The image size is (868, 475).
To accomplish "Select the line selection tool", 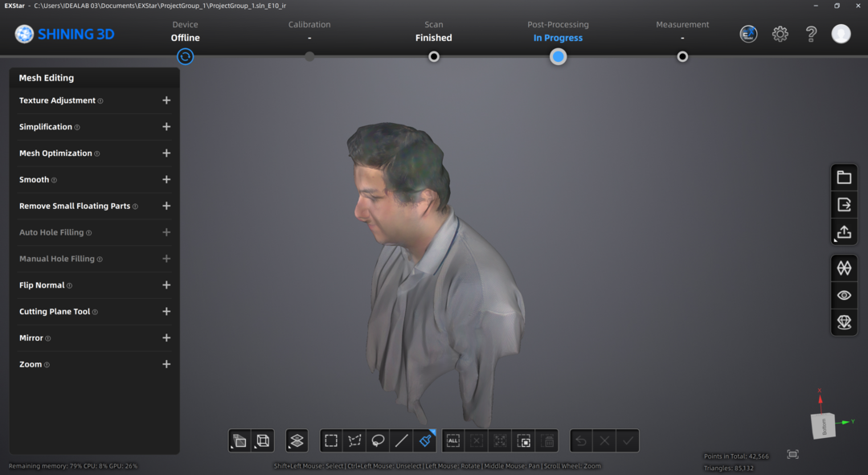I will (x=401, y=440).
